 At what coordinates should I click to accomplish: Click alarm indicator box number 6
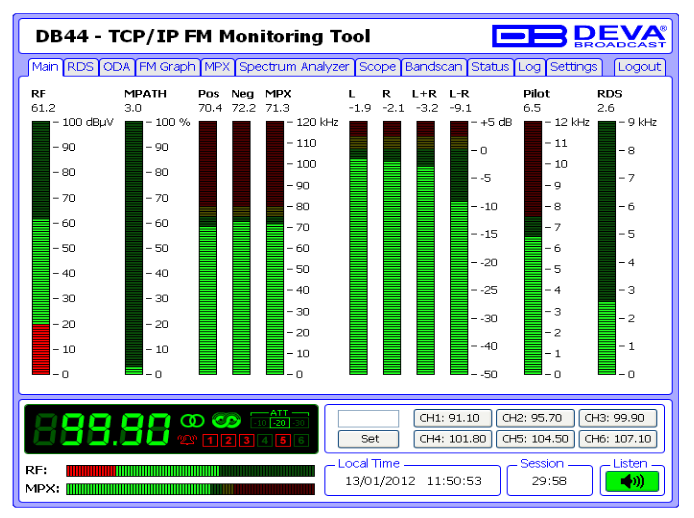tap(301, 440)
